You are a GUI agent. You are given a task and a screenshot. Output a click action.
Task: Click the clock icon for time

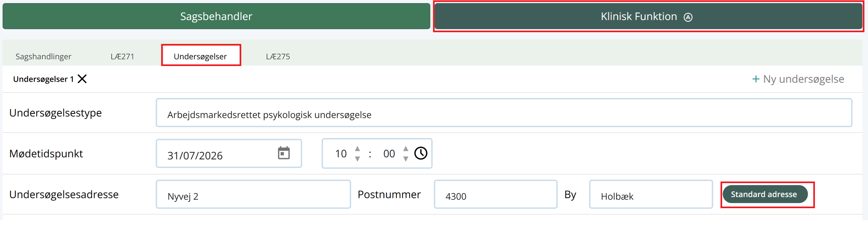[421, 153]
